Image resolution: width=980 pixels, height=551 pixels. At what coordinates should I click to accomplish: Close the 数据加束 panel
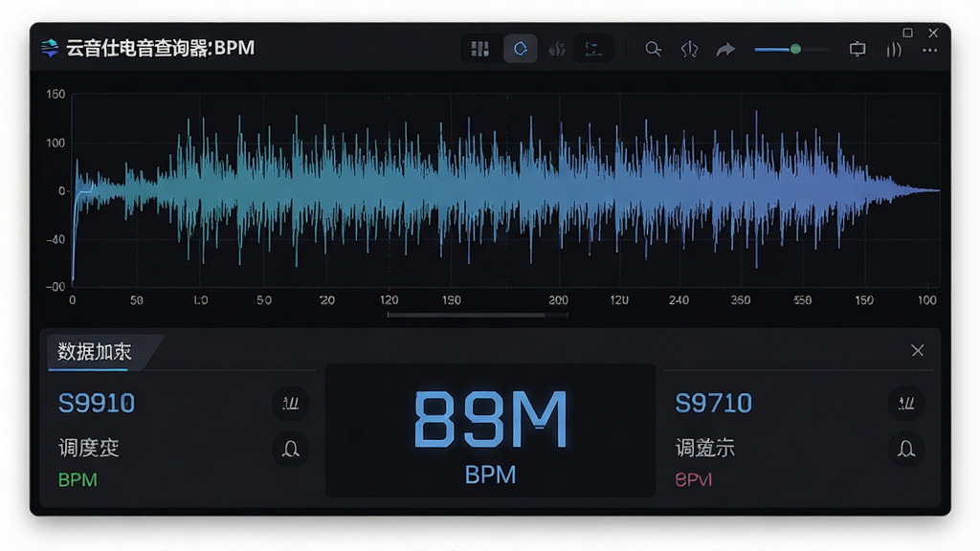[x=917, y=350]
